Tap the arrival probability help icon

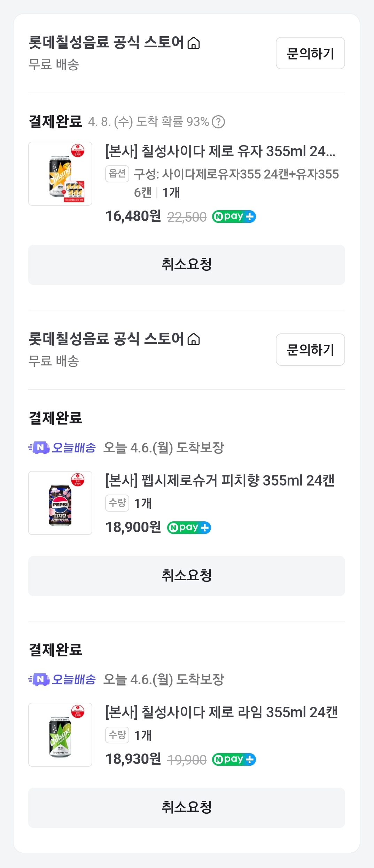218,122
